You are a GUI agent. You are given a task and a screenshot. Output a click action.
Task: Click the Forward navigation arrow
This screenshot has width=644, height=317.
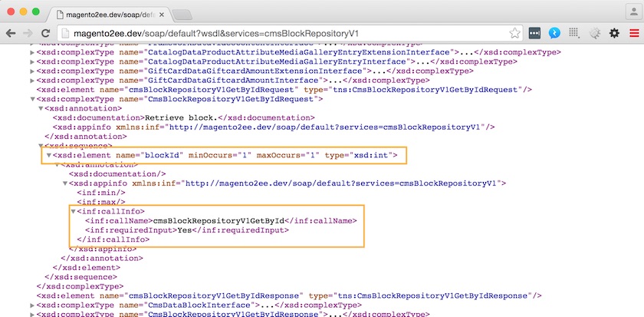pos(29,33)
